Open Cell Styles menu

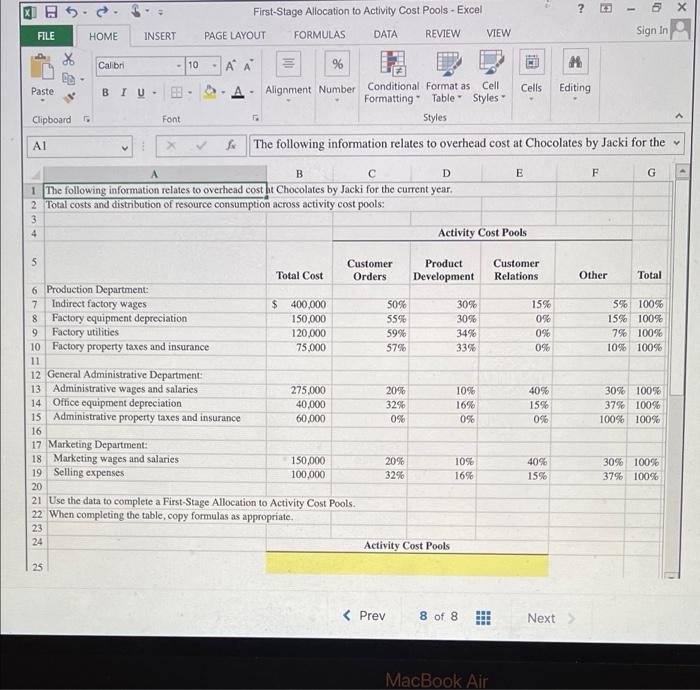490,77
